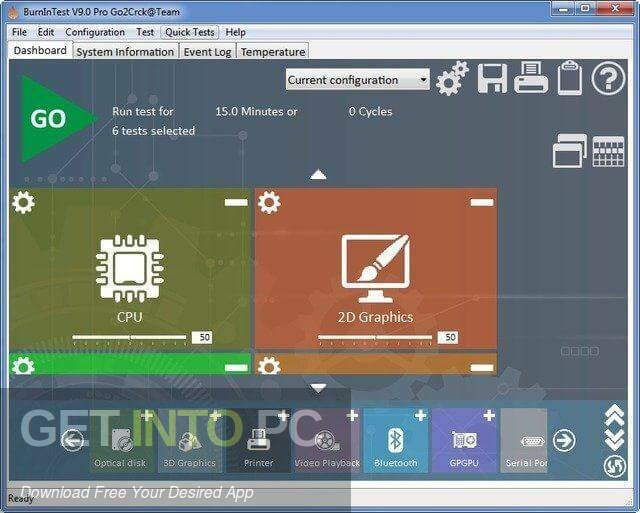Remove the orange-yellow tile test with minus
Image resolution: width=640 pixels, height=513 pixels.
(x=482, y=368)
